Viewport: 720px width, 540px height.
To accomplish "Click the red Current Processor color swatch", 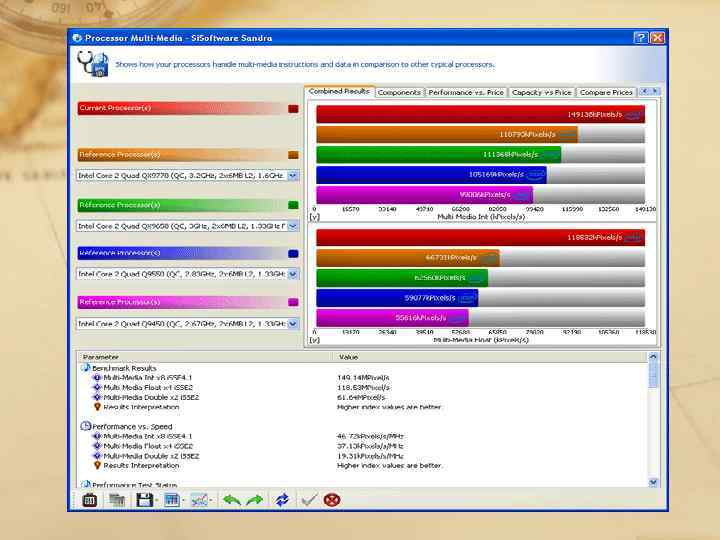I will click(x=293, y=109).
